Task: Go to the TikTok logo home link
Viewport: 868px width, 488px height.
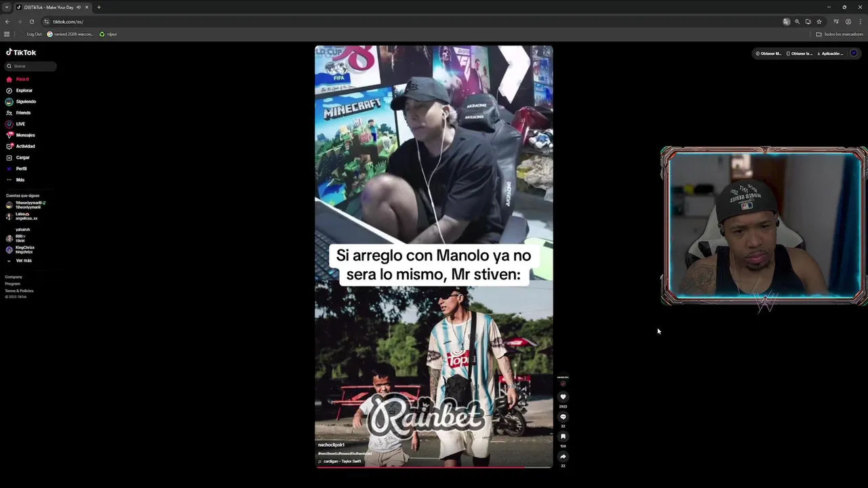Action: pos(21,52)
